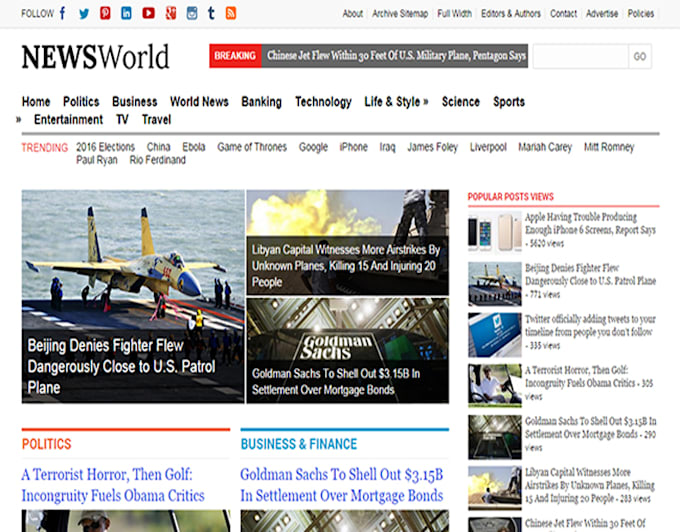Open trending topic China

(x=158, y=147)
